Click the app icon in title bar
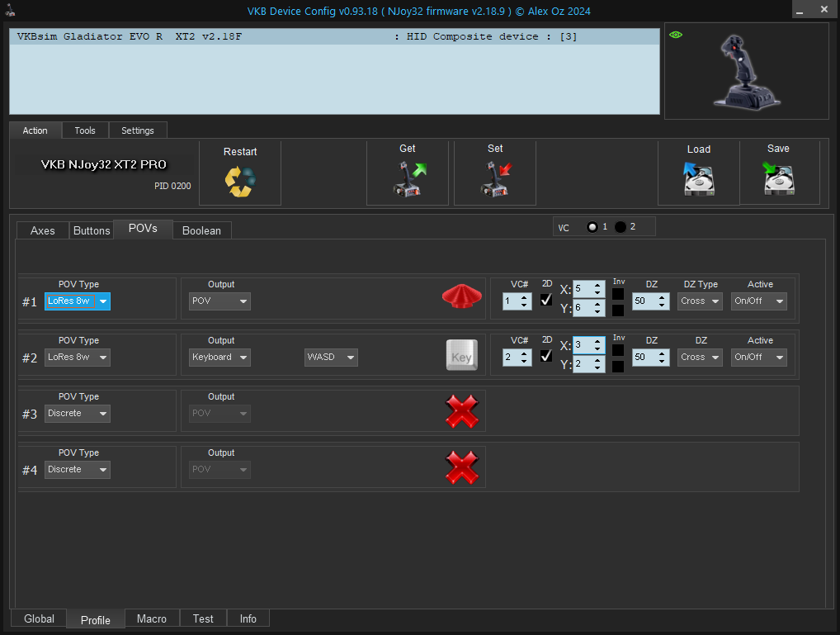This screenshot has width=840, height=635. (x=10, y=10)
